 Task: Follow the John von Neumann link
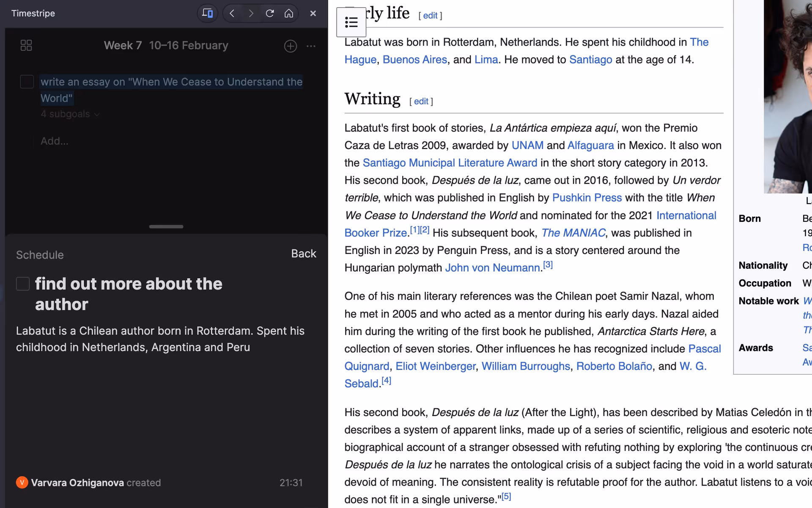point(492,268)
